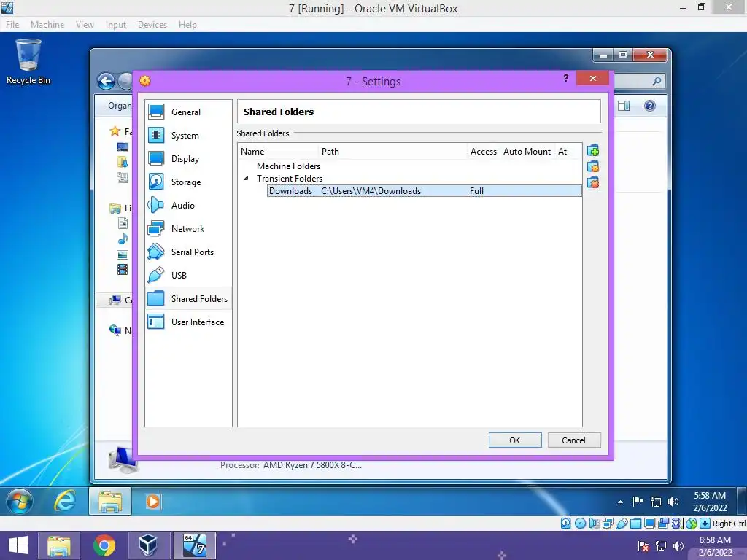Click guest clock showing 5:58 AM
The width and height of the screenshot is (747, 560).
click(x=709, y=502)
